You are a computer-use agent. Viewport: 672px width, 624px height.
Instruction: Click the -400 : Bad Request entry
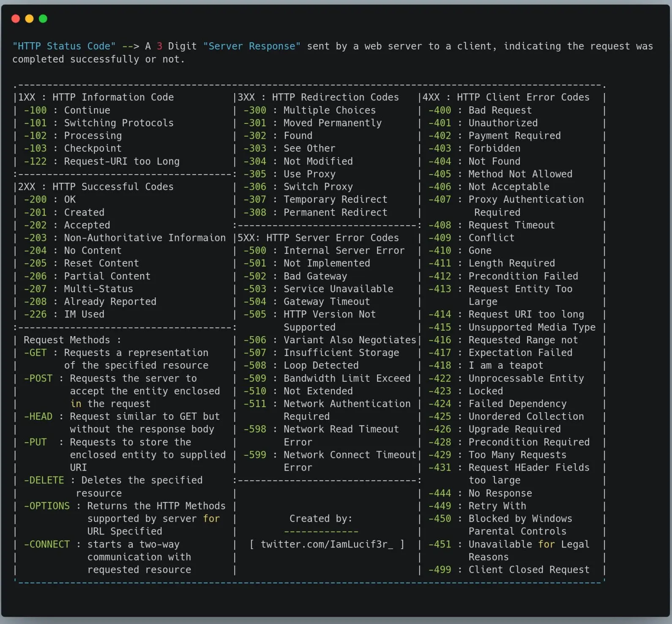480,110
